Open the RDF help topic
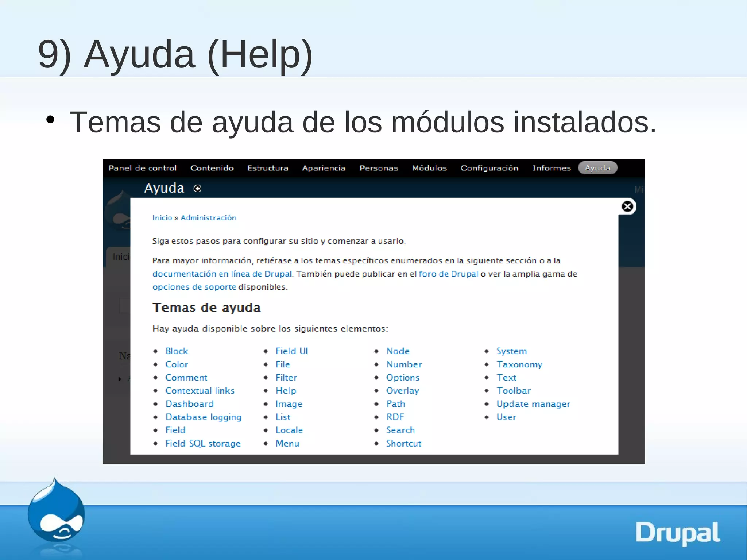Image resolution: width=747 pixels, height=560 pixels. [x=395, y=417]
